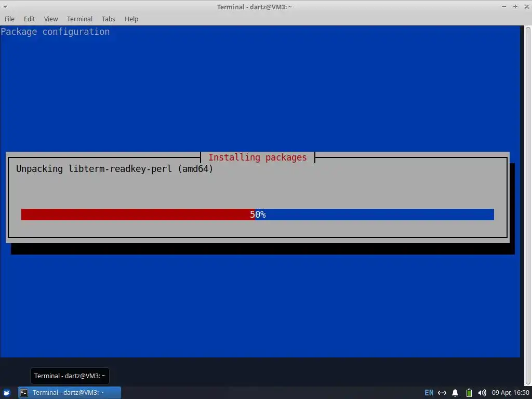Switch keyboard layout via EN indicator
This screenshot has width=532, height=399.
pos(429,393)
